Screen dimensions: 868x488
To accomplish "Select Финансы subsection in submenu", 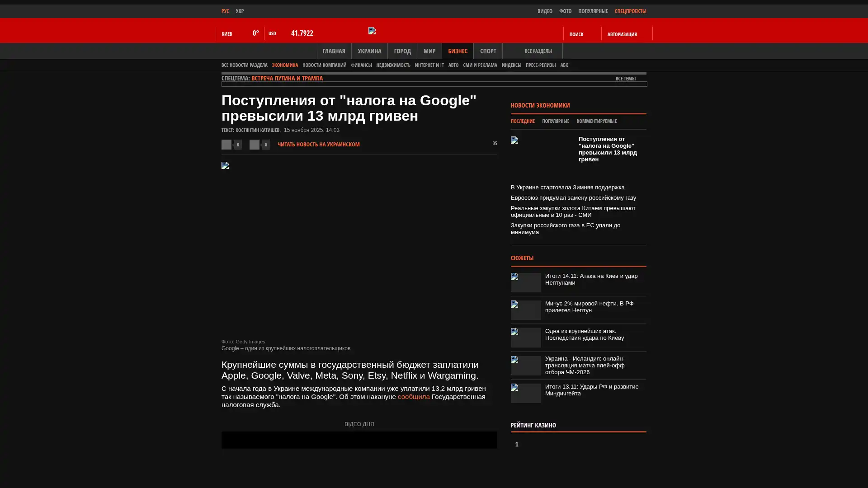I will (361, 65).
